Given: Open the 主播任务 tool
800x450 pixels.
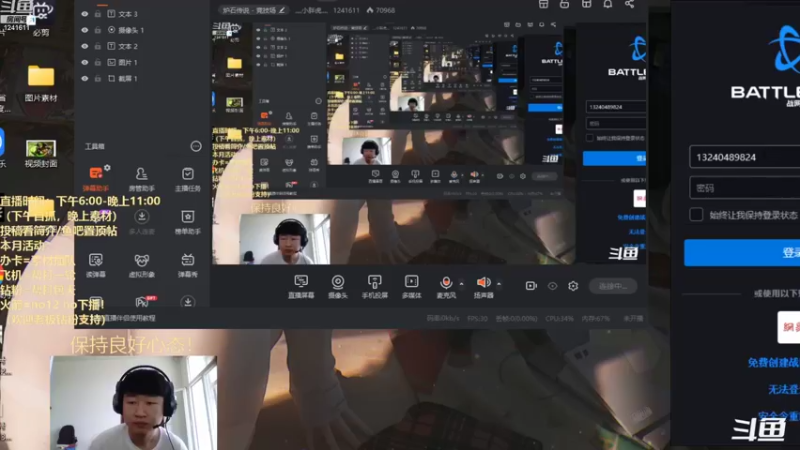Looking at the screenshot, I should [188, 179].
